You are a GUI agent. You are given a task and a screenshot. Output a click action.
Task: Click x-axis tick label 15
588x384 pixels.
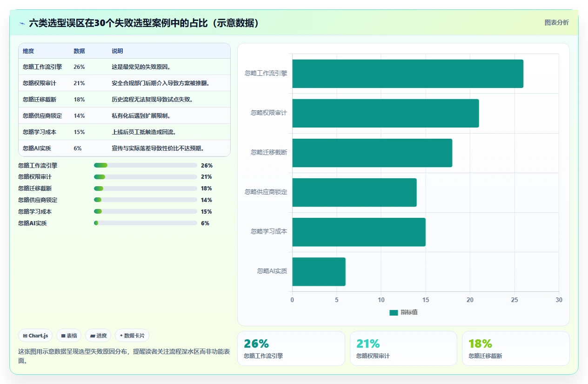coord(426,300)
